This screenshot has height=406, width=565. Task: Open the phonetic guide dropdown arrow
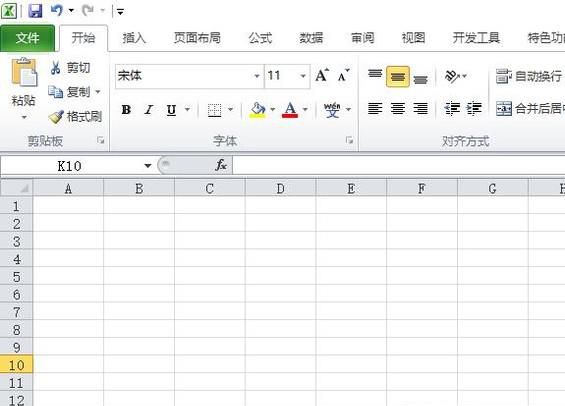point(348,109)
